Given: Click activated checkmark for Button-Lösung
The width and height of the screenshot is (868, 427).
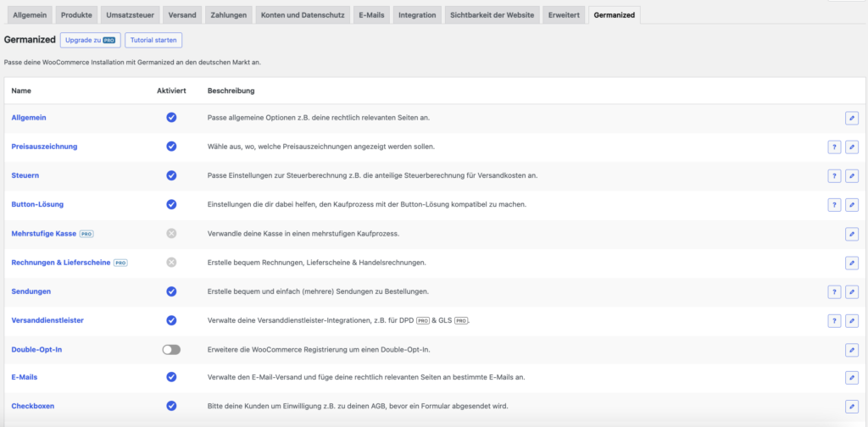Looking at the screenshot, I should (x=171, y=204).
